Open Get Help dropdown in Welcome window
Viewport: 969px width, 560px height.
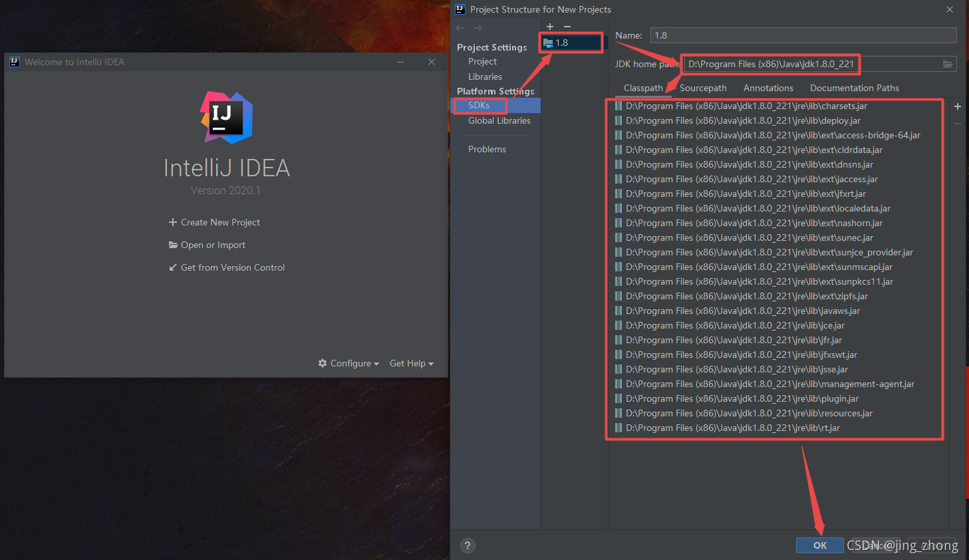[x=411, y=363]
